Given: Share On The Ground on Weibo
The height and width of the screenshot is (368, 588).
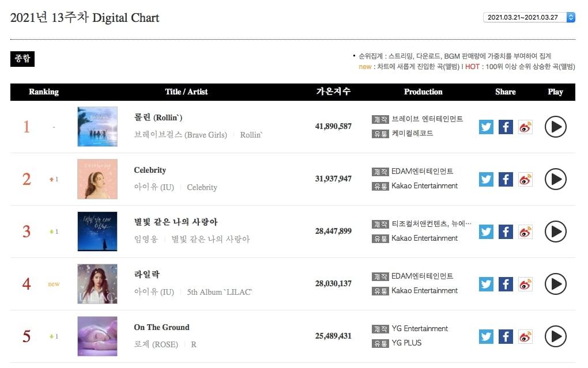Looking at the screenshot, I should coord(525,336).
